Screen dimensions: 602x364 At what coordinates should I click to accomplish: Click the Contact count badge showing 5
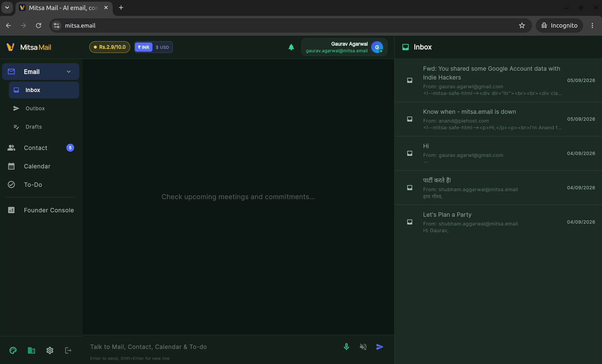click(x=70, y=148)
